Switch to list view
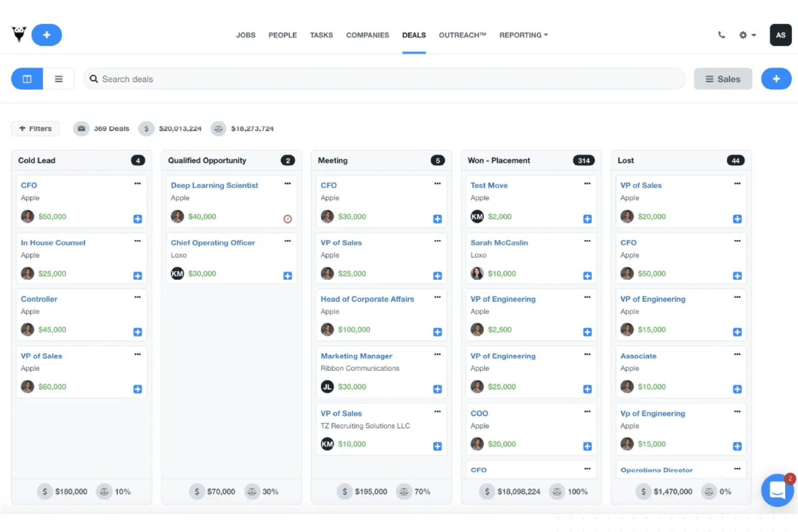The width and height of the screenshot is (798, 532). pyautogui.click(x=59, y=79)
